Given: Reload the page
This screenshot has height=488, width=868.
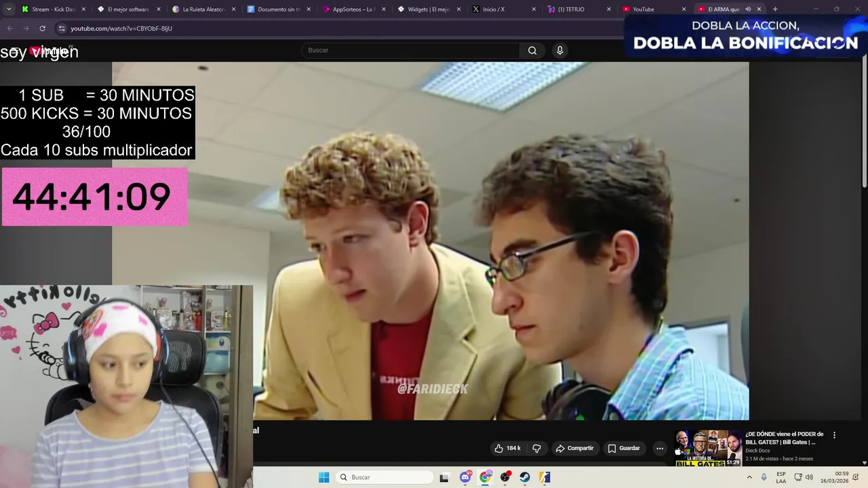Looking at the screenshot, I should (42, 28).
